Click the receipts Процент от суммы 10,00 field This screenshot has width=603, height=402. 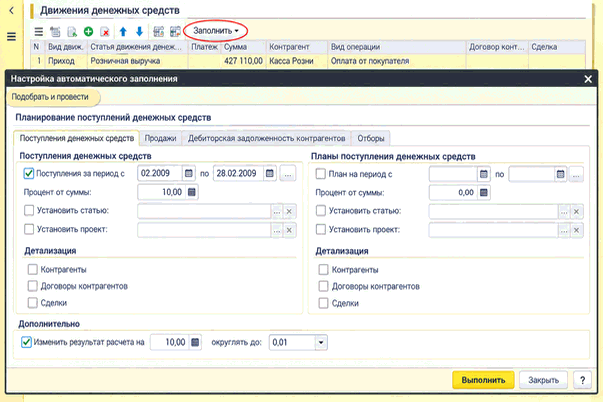(162, 192)
